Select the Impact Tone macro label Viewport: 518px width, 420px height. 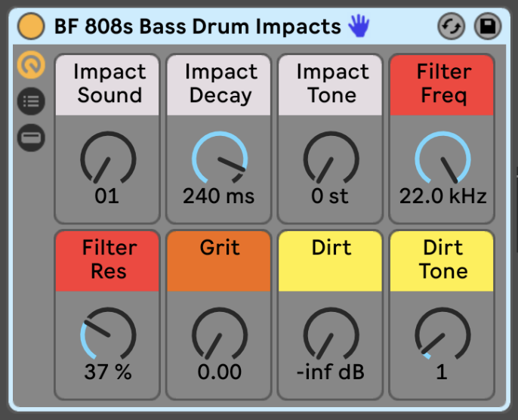point(331,85)
